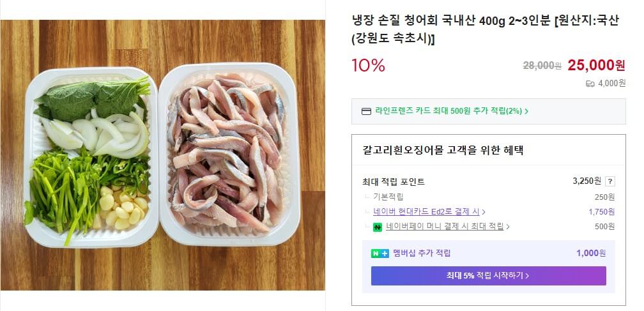Click the 기본적립 row label
This screenshot has width=644, height=311.
388,197
